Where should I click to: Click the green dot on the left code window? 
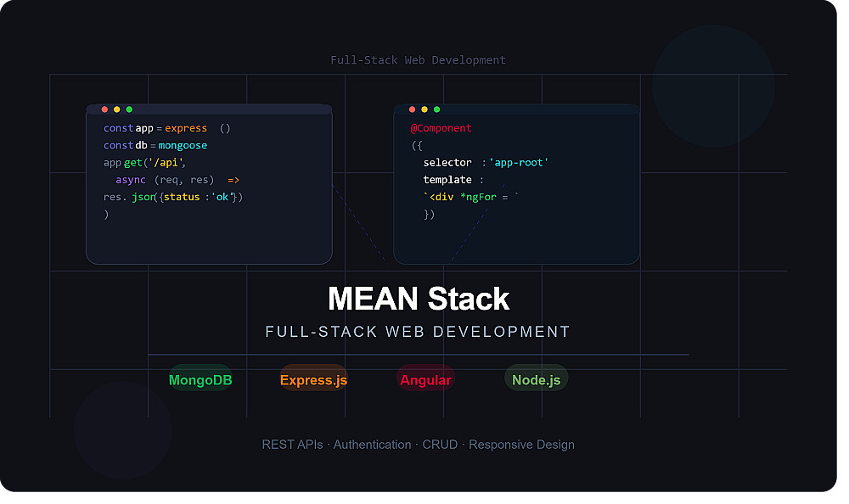pos(129,109)
